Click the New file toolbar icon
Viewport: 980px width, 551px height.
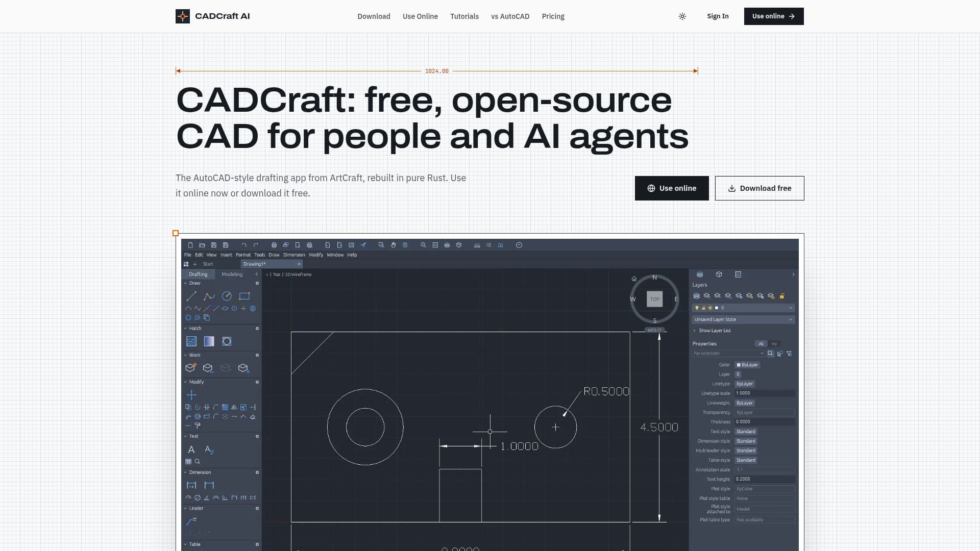[x=190, y=245]
